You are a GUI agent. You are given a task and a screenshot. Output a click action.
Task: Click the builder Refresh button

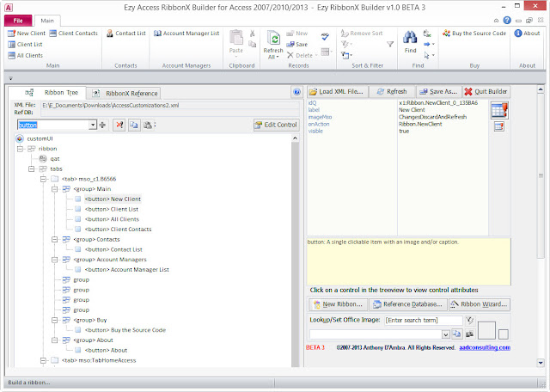[x=392, y=92]
